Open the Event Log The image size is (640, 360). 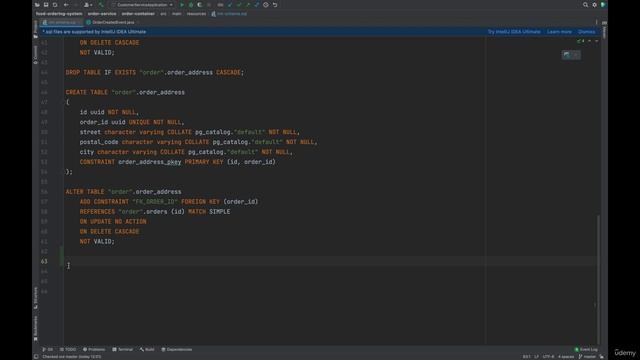click(586, 349)
